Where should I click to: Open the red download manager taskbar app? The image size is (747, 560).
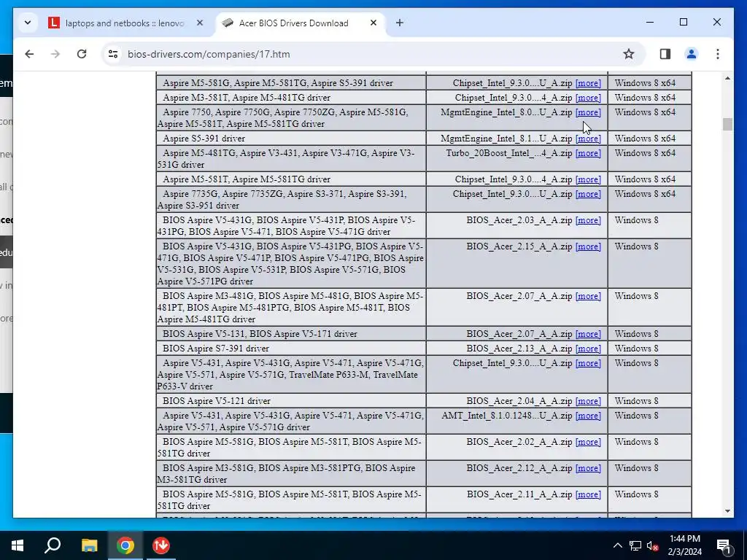pos(161,545)
